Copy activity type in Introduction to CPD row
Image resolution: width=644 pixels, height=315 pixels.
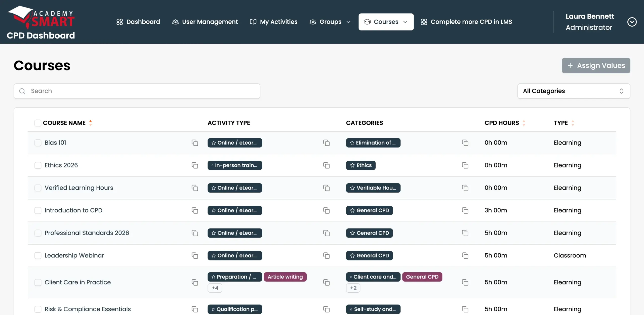click(326, 210)
